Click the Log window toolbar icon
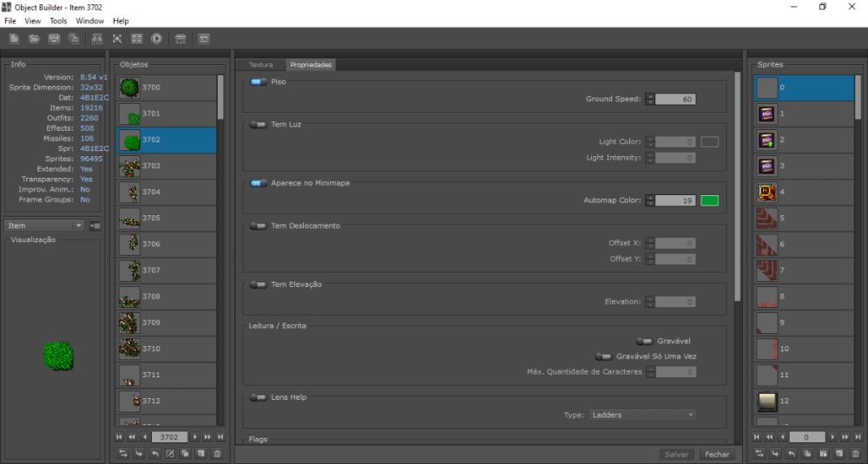 [x=204, y=39]
